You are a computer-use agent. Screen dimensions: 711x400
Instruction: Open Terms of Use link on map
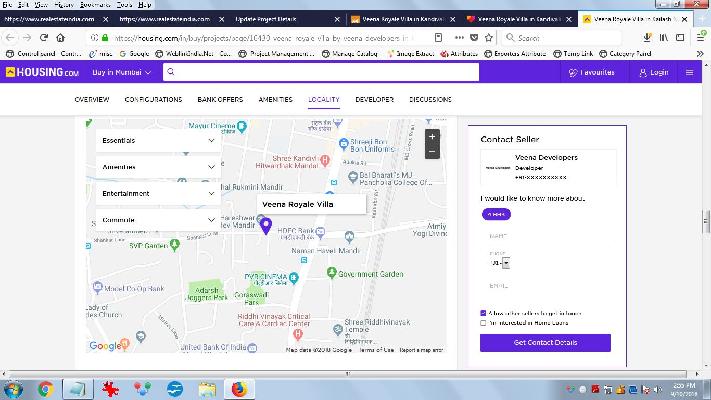point(376,350)
